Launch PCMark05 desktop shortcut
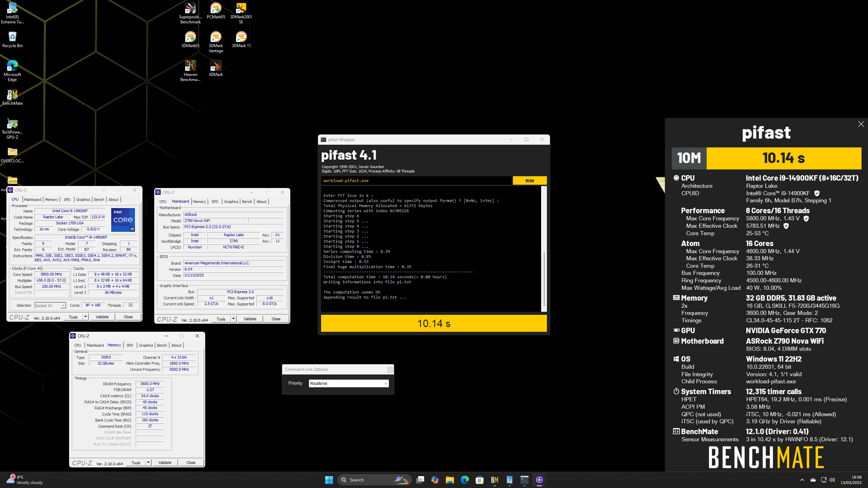 (x=216, y=11)
